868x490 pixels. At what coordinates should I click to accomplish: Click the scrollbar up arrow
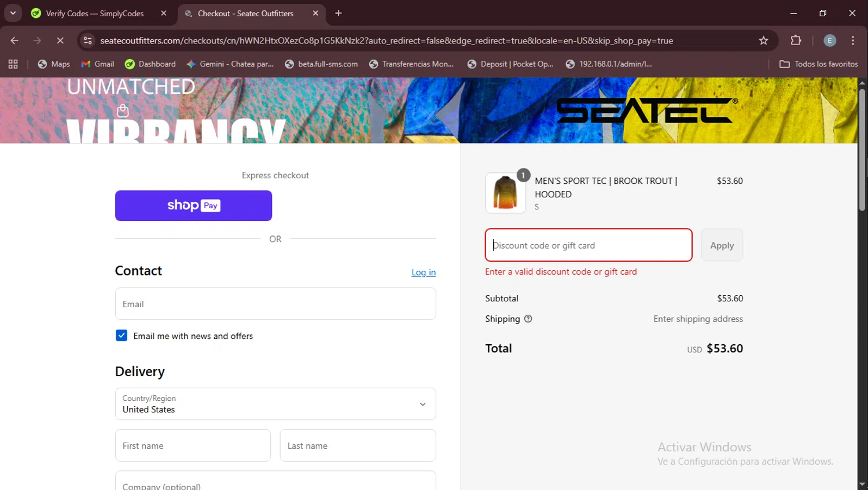click(x=862, y=82)
